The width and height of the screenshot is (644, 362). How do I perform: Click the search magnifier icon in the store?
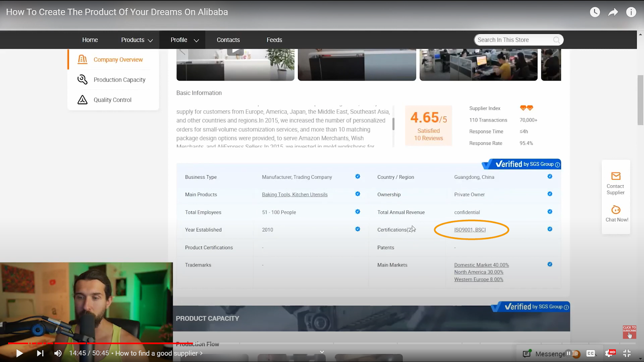click(556, 40)
